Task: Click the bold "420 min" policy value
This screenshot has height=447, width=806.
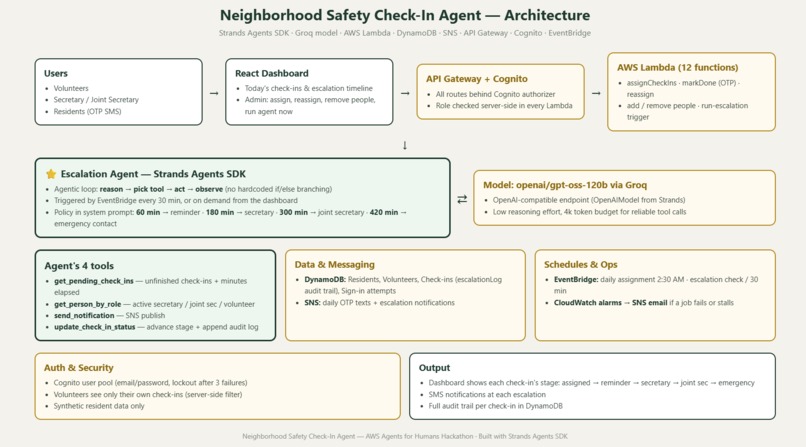Action: (x=383, y=212)
